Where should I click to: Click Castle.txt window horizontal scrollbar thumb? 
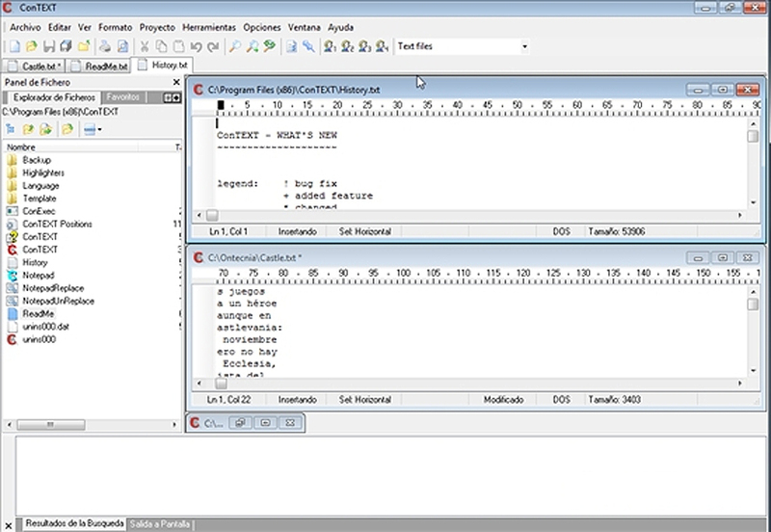tap(221, 383)
